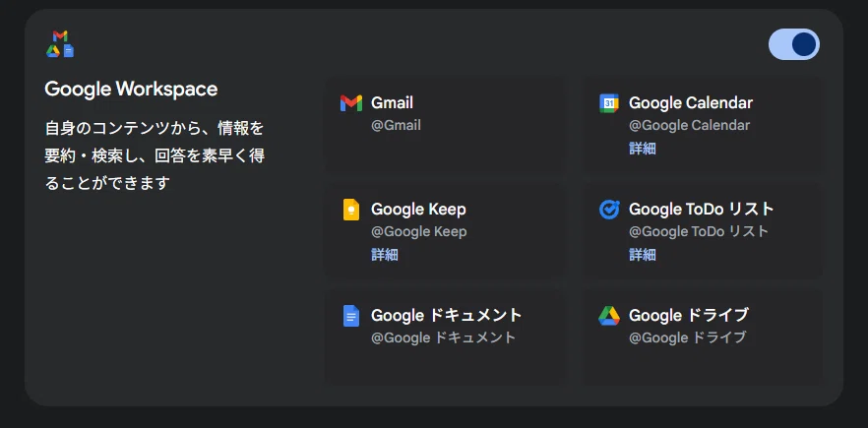Click the @Gmail mention text

click(x=396, y=125)
